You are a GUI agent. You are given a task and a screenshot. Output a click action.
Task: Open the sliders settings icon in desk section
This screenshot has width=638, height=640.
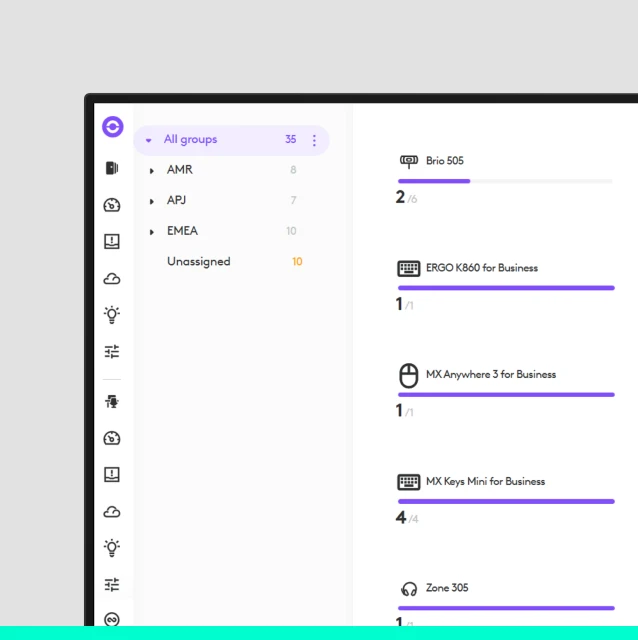tap(112, 584)
